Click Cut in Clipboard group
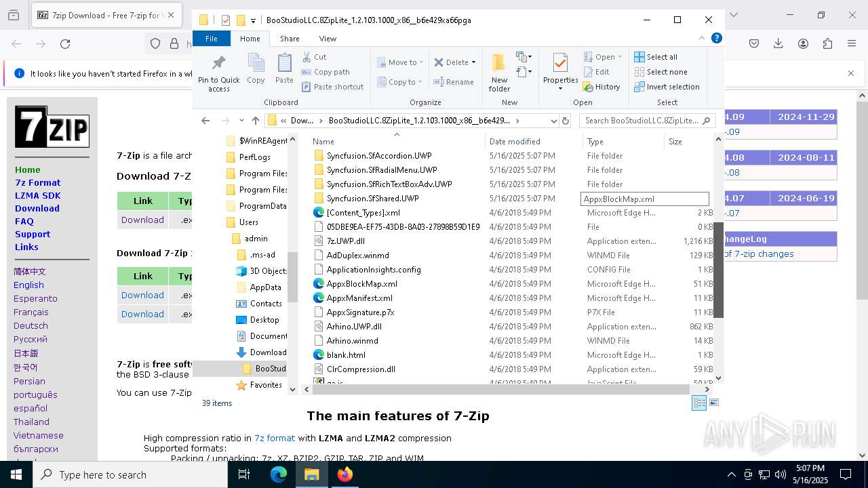Image resolution: width=868 pixels, height=488 pixels. click(x=314, y=57)
